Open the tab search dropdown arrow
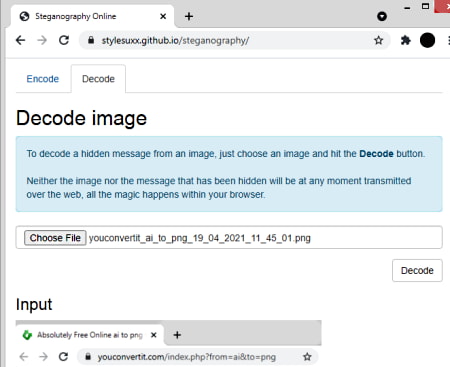This screenshot has width=450, height=367. pos(382,16)
